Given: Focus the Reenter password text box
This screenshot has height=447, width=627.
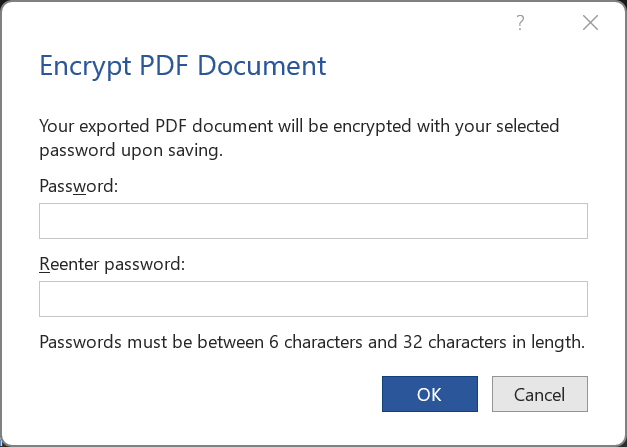Looking at the screenshot, I should (x=313, y=299).
